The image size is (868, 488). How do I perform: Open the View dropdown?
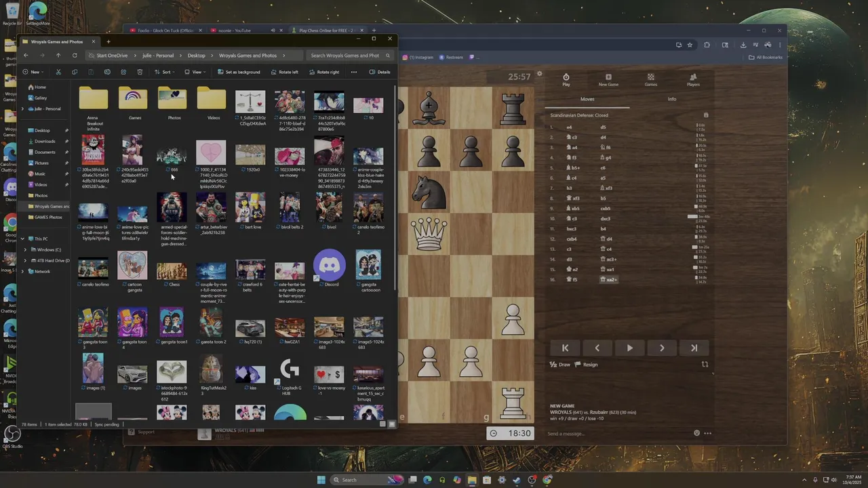coord(196,72)
